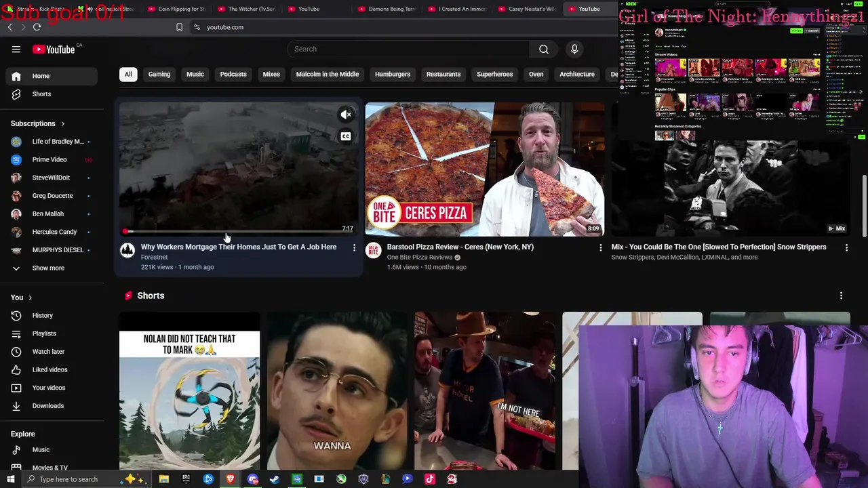Bookmark the page with the bookmark icon
Image resolution: width=868 pixels, height=488 pixels.
[179, 27]
